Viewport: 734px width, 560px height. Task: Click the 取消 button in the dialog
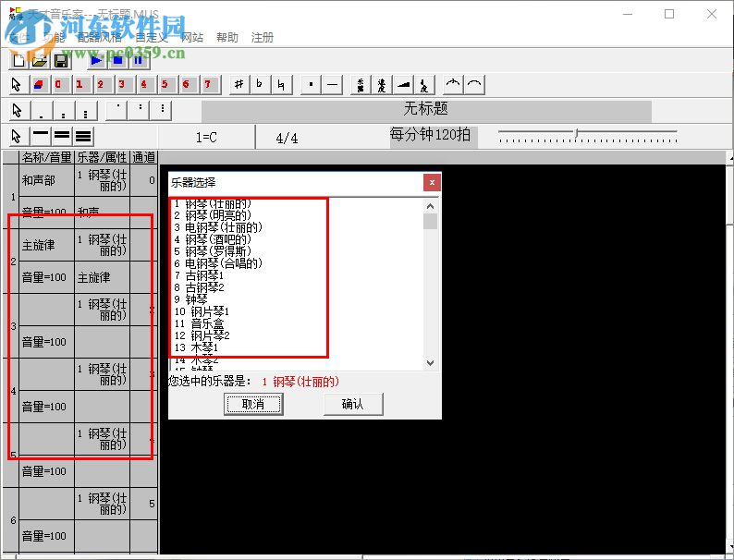(253, 404)
